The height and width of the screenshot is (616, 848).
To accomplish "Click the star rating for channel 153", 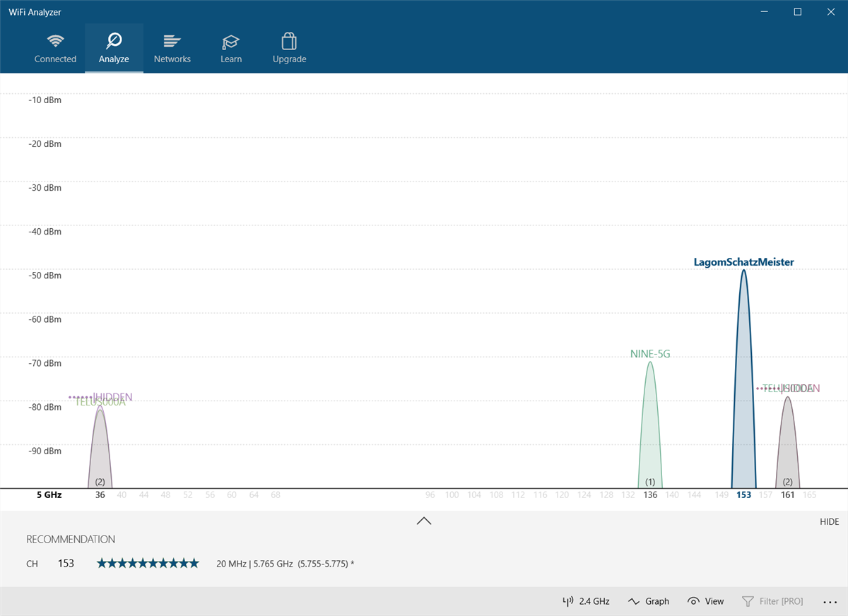I will (x=148, y=563).
